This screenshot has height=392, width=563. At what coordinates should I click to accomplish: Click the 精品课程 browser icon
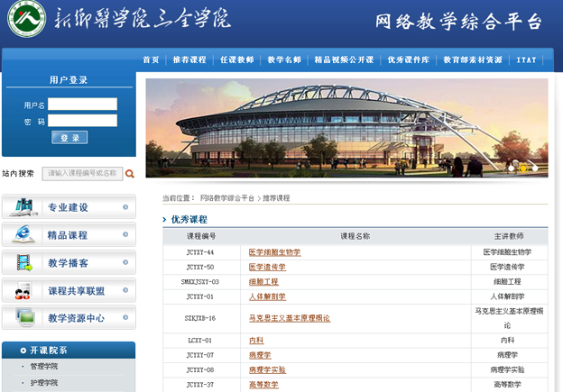pos(23,234)
